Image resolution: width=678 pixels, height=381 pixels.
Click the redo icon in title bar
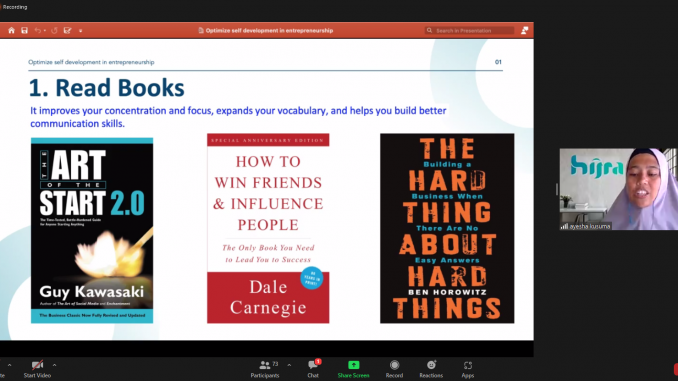[54, 30]
